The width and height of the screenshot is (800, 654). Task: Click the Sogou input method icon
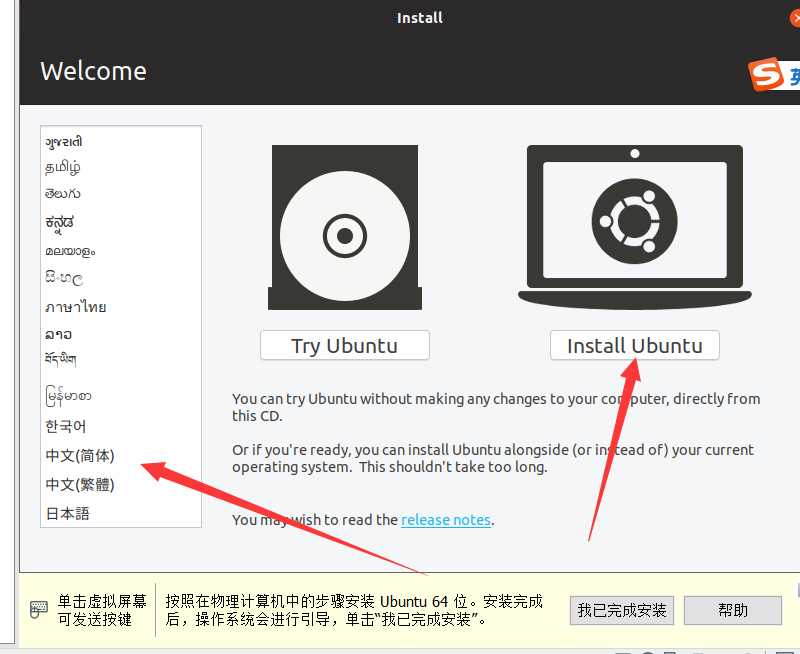click(x=766, y=74)
